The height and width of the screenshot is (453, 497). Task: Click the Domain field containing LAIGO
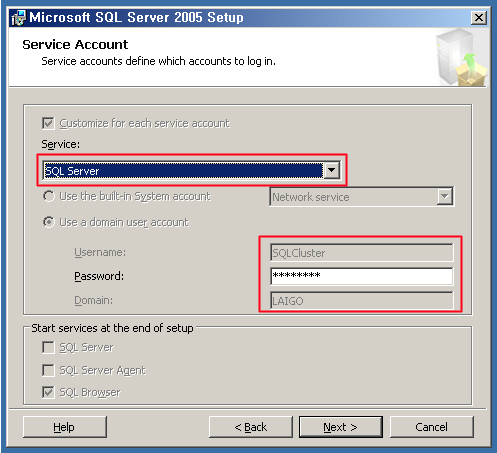coord(362,300)
